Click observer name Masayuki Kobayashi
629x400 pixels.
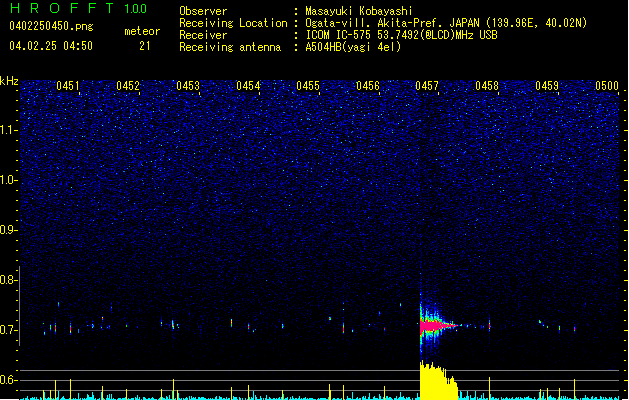(359, 11)
